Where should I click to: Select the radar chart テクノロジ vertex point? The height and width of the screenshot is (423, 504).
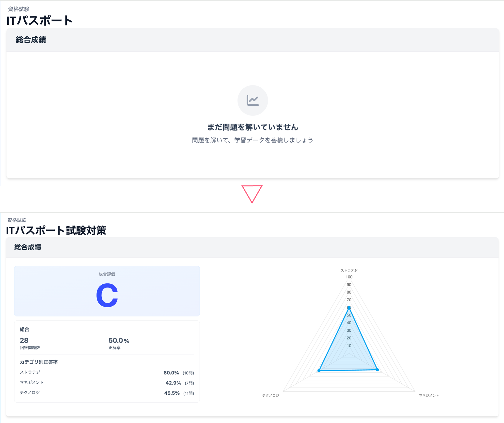click(x=319, y=370)
